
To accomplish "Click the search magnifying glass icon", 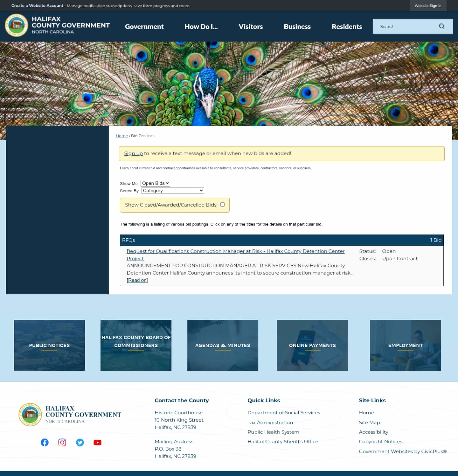I will [441, 26].
